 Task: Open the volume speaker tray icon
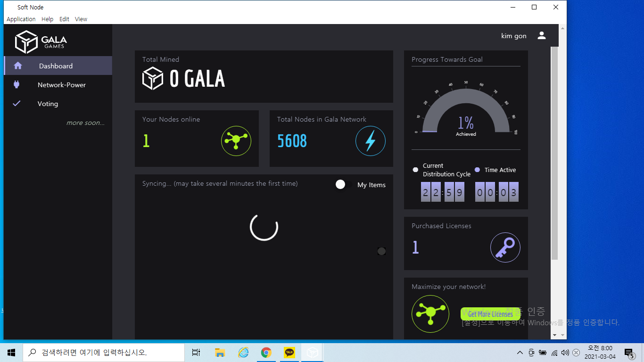(565, 353)
